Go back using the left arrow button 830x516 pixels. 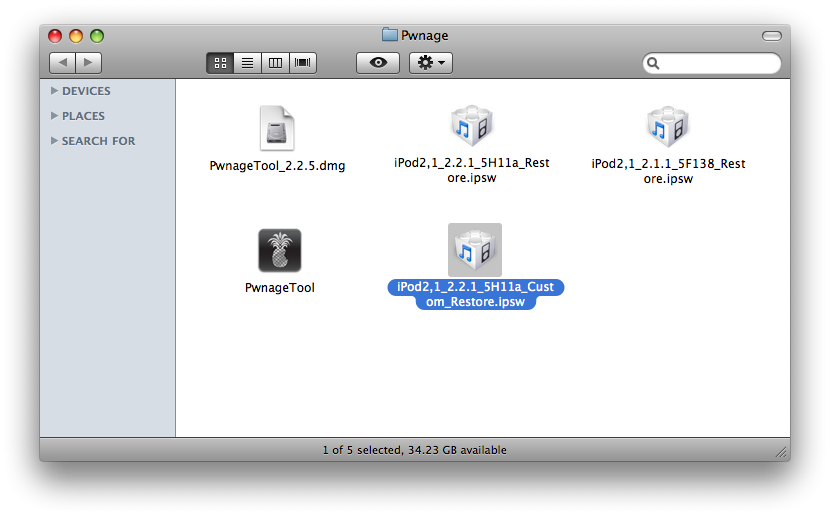coord(63,63)
